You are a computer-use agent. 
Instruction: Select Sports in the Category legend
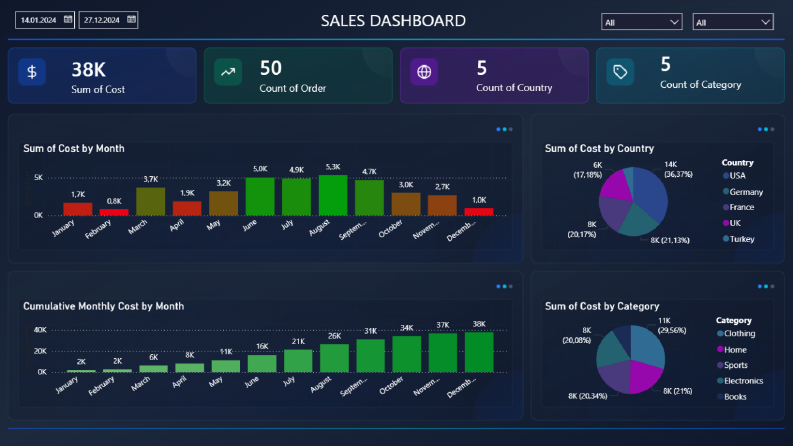point(732,365)
